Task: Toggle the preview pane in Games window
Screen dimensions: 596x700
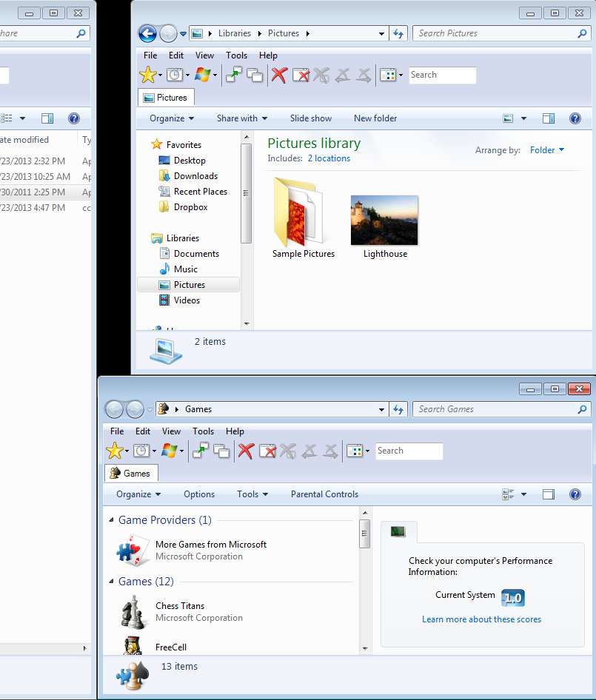Action: pyautogui.click(x=549, y=494)
